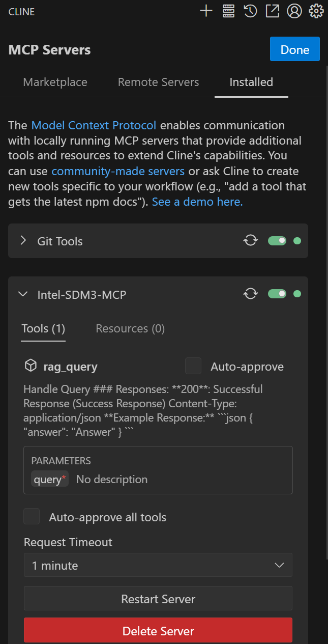Select the Installed tab

click(251, 82)
